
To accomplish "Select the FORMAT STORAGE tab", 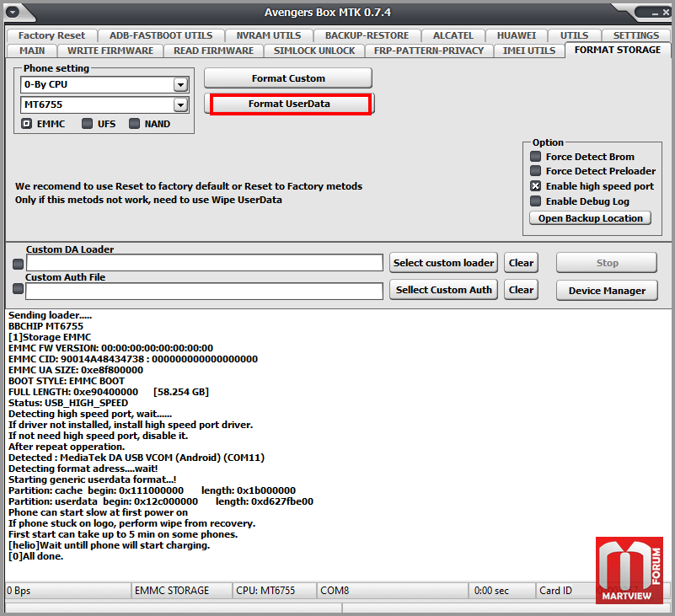I will [618, 50].
